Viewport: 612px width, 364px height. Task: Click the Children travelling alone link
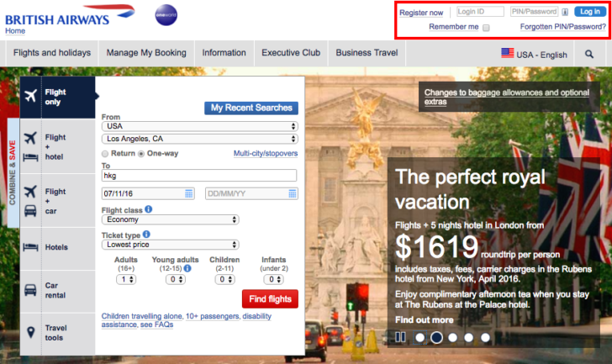(x=142, y=316)
